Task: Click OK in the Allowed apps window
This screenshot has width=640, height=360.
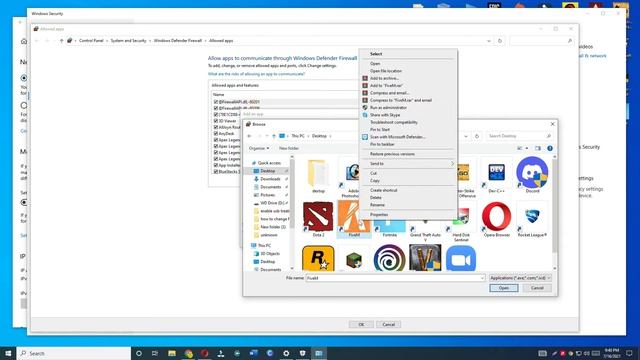Action: tap(361, 324)
